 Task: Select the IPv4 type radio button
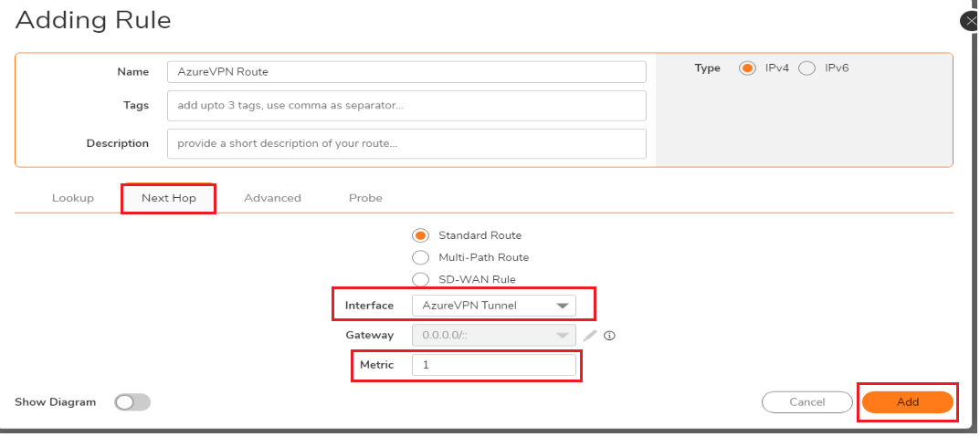[x=747, y=68]
